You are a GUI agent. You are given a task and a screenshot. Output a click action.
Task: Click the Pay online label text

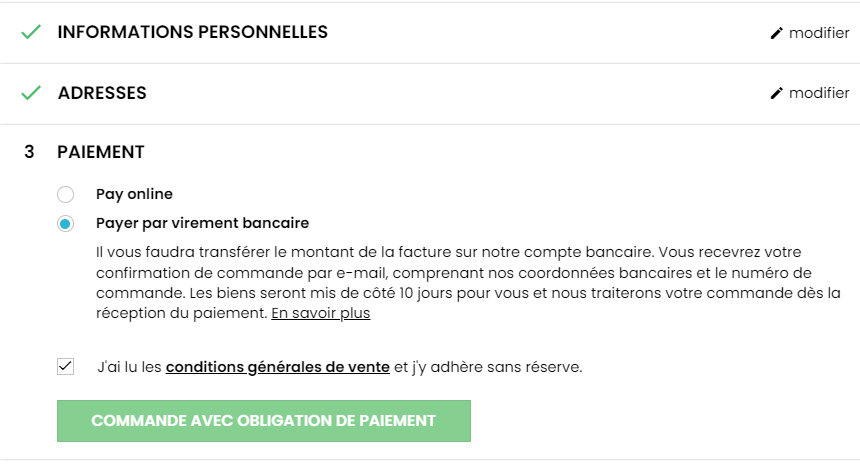[134, 194]
